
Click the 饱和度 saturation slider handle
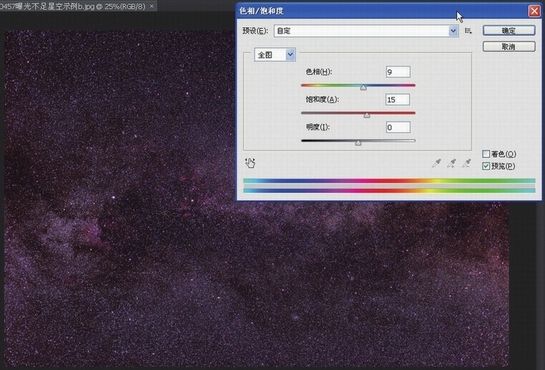coord(367,115)
